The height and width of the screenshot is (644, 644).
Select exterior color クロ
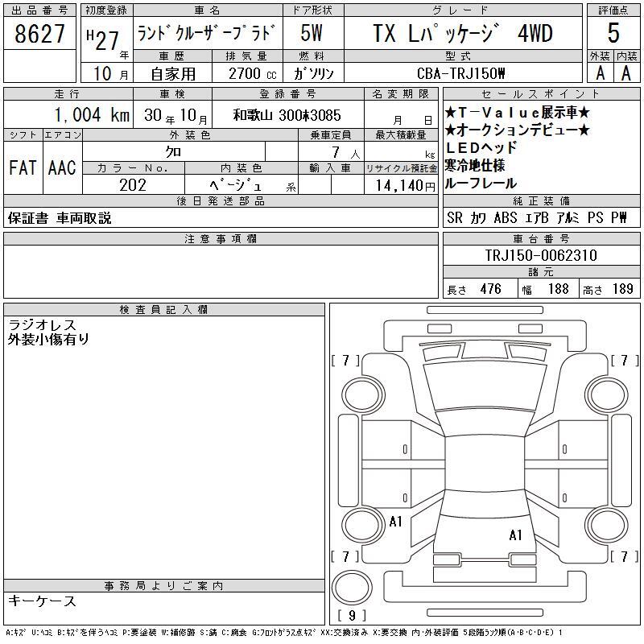(173, 152)
